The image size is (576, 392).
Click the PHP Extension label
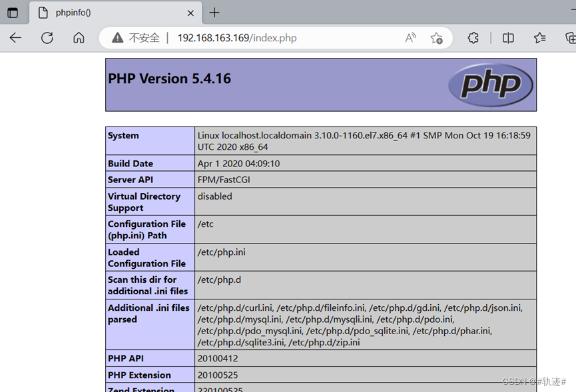139,375
